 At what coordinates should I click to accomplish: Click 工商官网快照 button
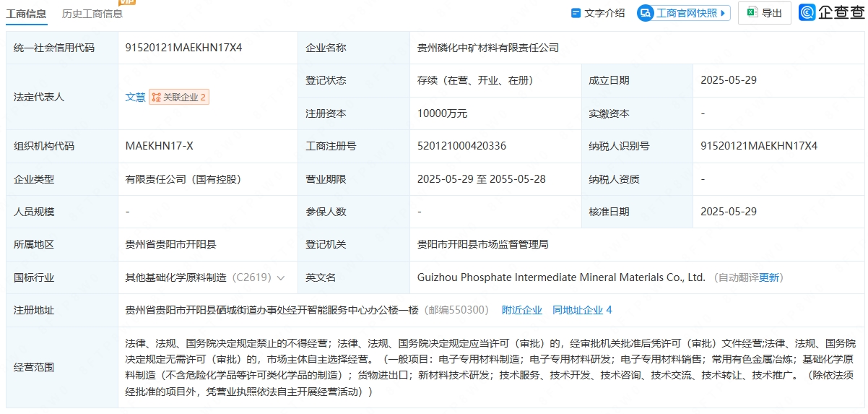pyautogui.click(x=683, y=13)
